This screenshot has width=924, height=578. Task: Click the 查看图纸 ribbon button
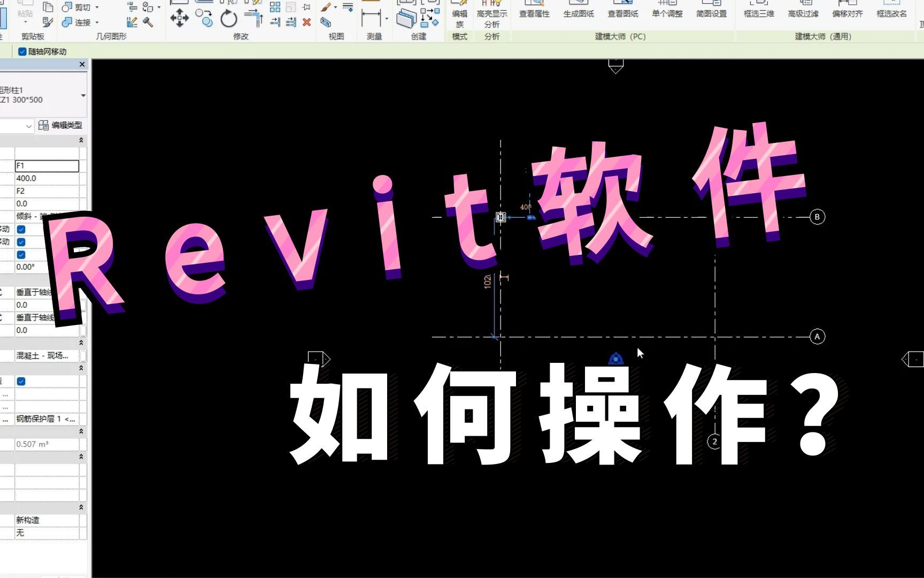623,10
